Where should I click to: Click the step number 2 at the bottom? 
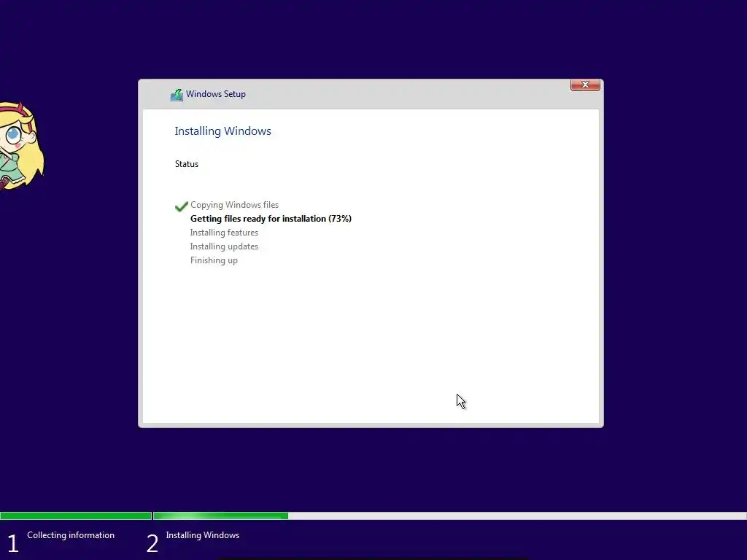click(x=152, y=543)
